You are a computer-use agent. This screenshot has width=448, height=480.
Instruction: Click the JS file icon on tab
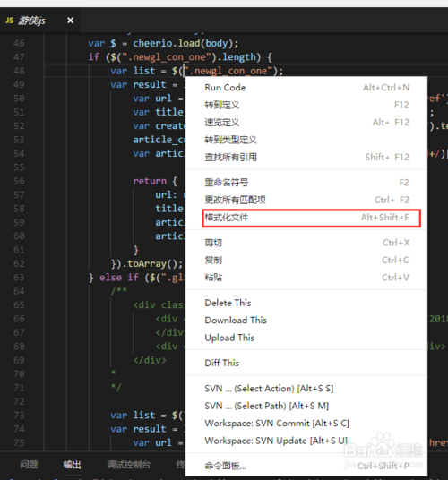[x=10, y=21]
